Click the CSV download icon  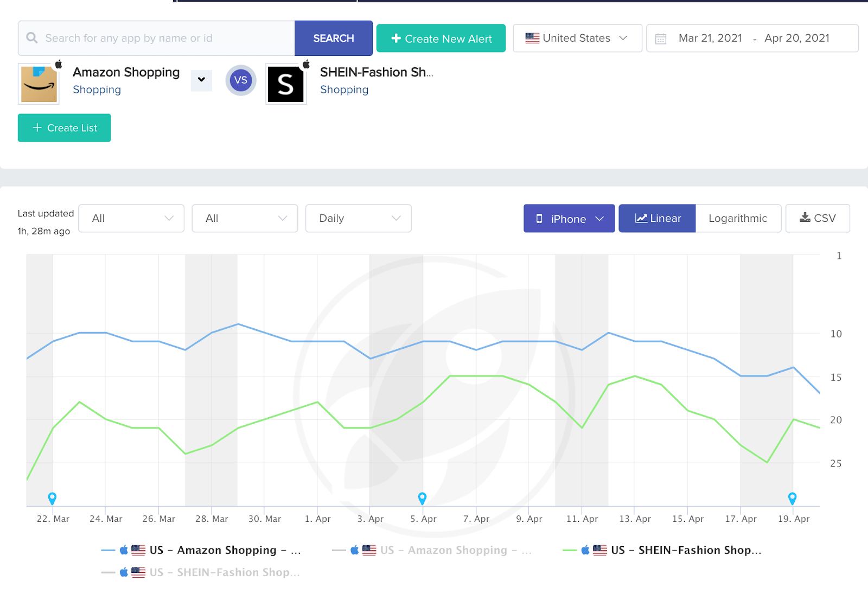805,218
